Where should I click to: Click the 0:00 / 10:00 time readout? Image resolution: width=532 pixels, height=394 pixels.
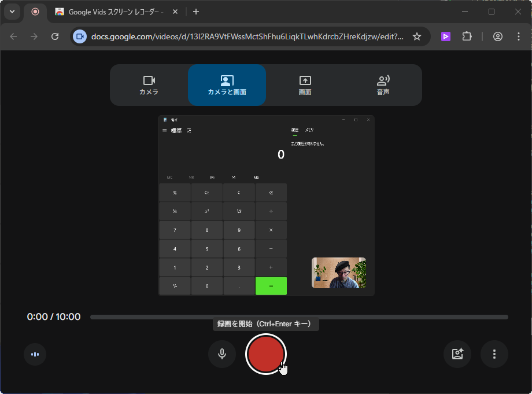[54, 316]
